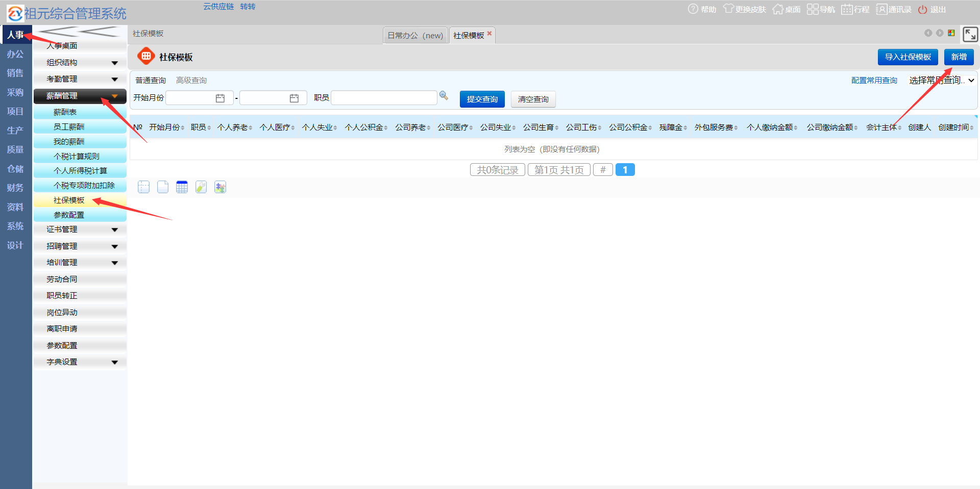The width and height of the screenshot is (980, 489).
Task: Click the 导入社保模板 button
Action: point(908,57)
